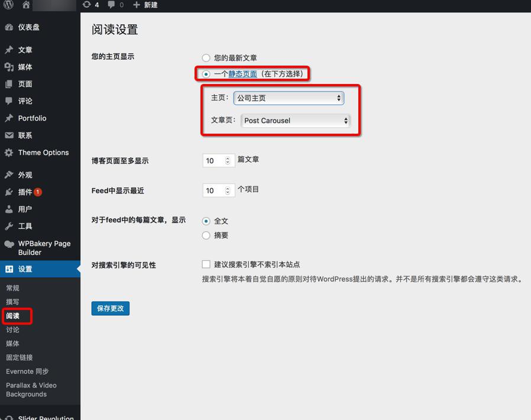This screenshot has width=531, height=420.
Task: Click the updates refresh icon
Action: [x=87, y=4]
